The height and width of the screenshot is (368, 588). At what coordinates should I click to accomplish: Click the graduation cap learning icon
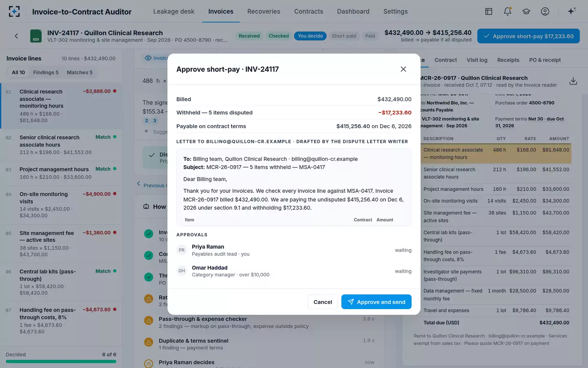(526, 11)
